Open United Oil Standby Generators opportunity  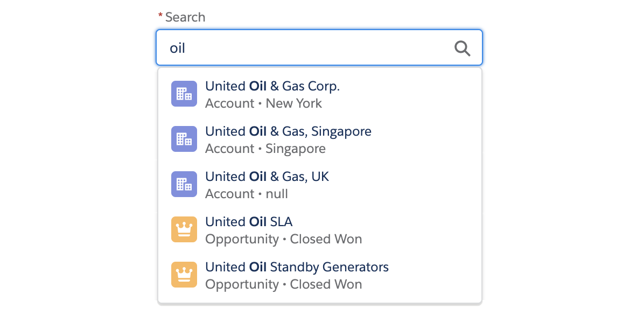(297, 267)
